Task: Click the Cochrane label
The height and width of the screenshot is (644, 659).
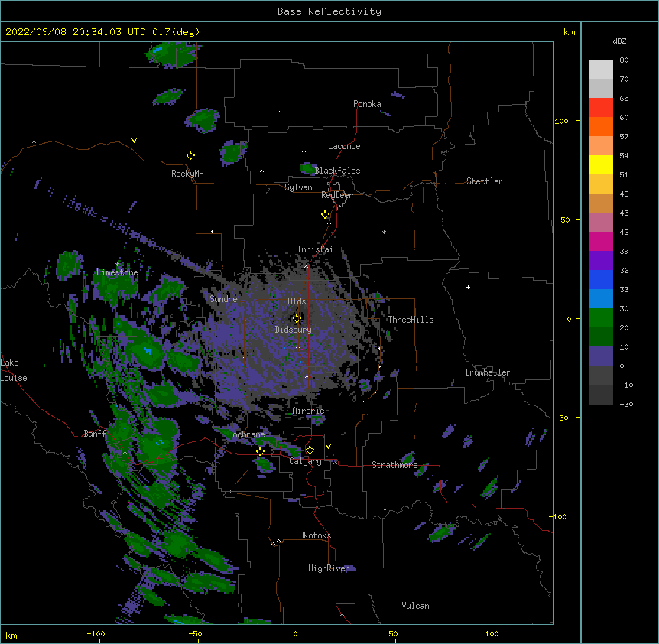Action: pyautogui.click(x=246, y=434)
